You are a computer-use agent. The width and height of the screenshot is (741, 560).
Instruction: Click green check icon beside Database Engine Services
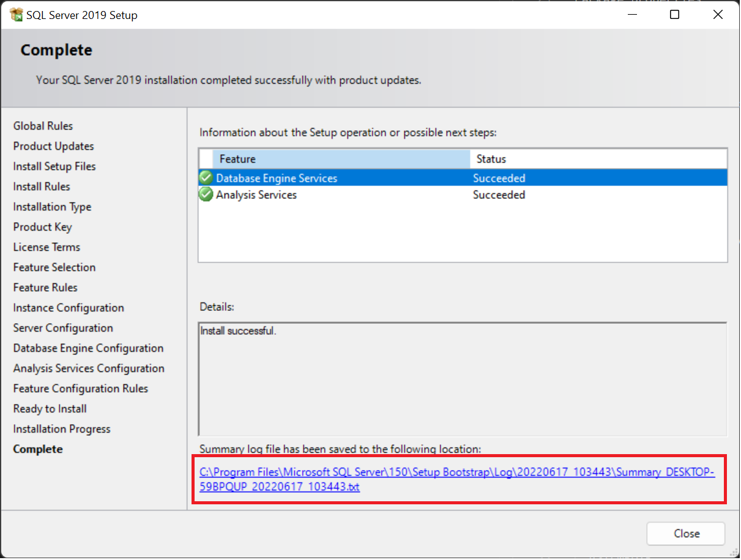(206, 178)
